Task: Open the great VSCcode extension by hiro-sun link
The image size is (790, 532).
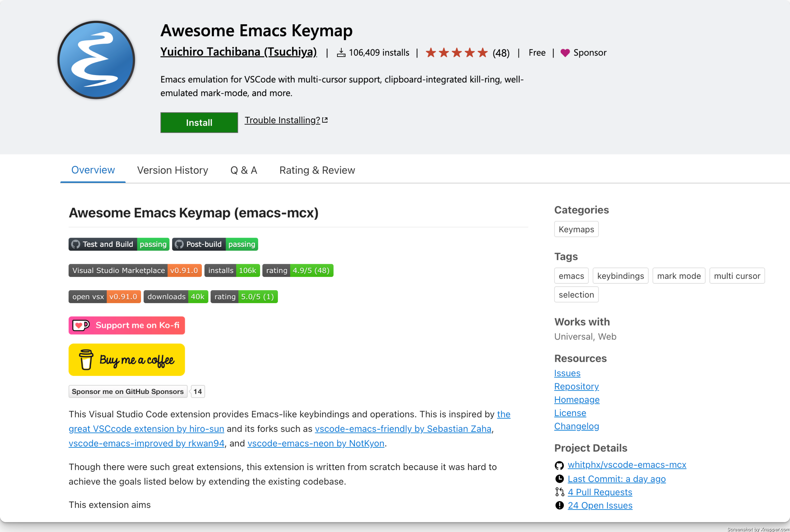Action: [x=146, y=429]
